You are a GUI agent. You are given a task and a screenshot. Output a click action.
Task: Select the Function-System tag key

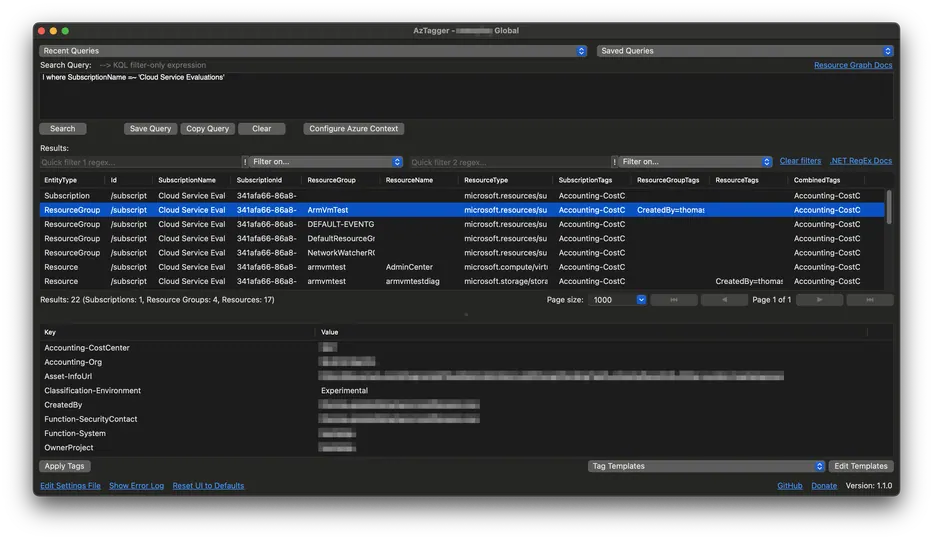pyautogui.click(x=75, y=434)
